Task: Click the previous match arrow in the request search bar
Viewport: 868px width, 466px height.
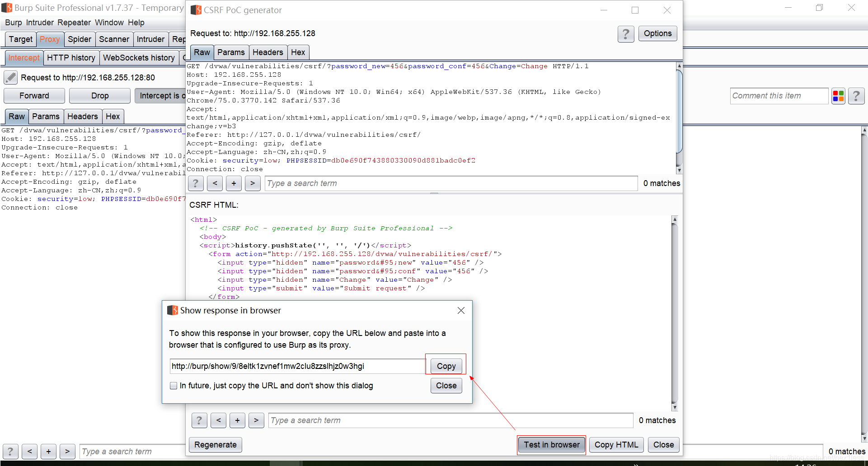Action: (x=215, y=183)
